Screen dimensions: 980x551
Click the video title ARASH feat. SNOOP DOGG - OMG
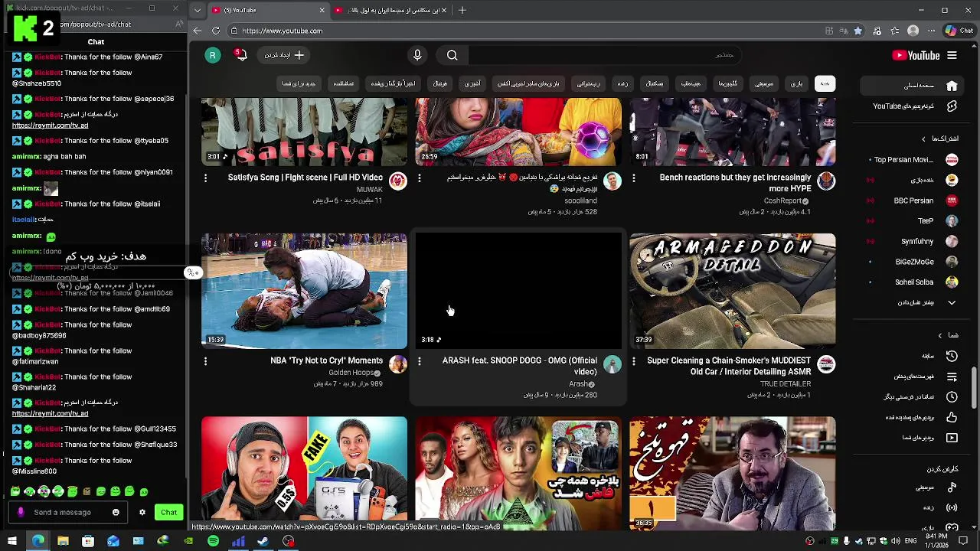tap(520, 366)
